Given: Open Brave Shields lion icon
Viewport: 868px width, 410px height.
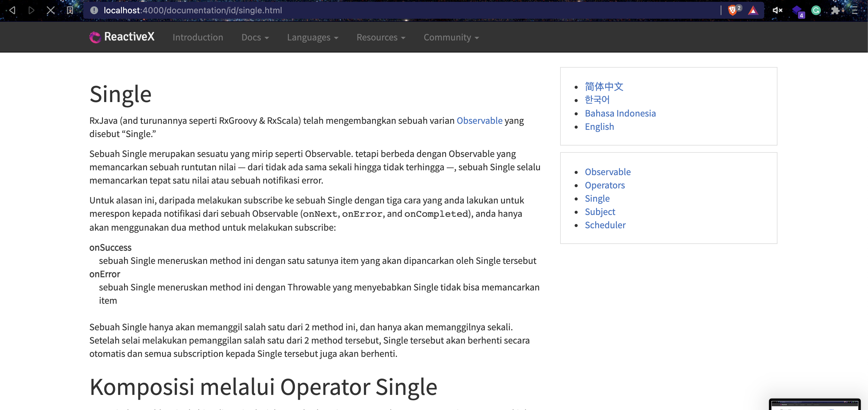Looking at the screenshot, I should point(732,10).
